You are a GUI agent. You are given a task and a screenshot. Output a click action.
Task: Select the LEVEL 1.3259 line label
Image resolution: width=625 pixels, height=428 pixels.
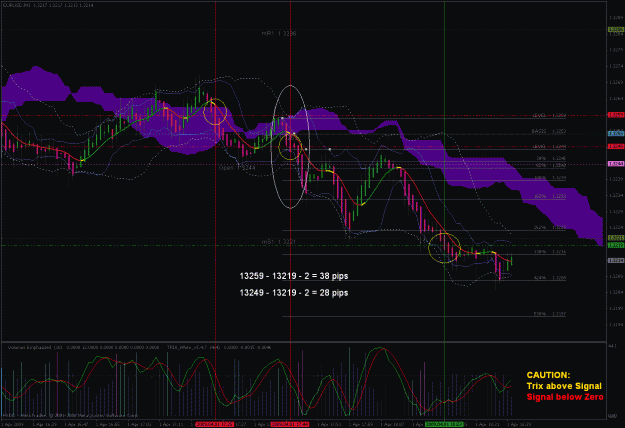tap(549, 116)
